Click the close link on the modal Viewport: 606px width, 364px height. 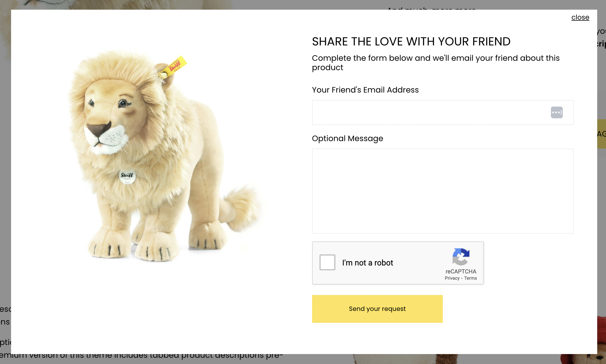580,17
